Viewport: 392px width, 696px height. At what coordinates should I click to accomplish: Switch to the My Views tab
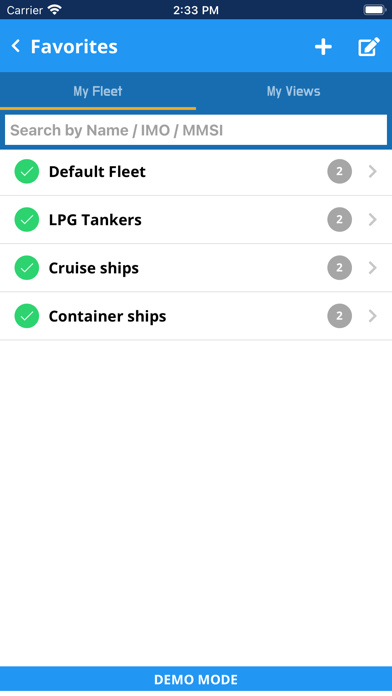293,91
